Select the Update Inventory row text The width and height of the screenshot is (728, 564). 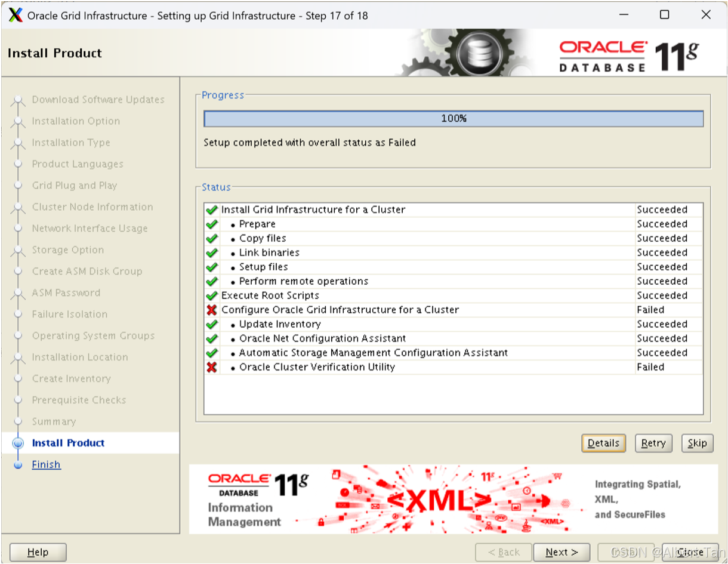point(280,324)
